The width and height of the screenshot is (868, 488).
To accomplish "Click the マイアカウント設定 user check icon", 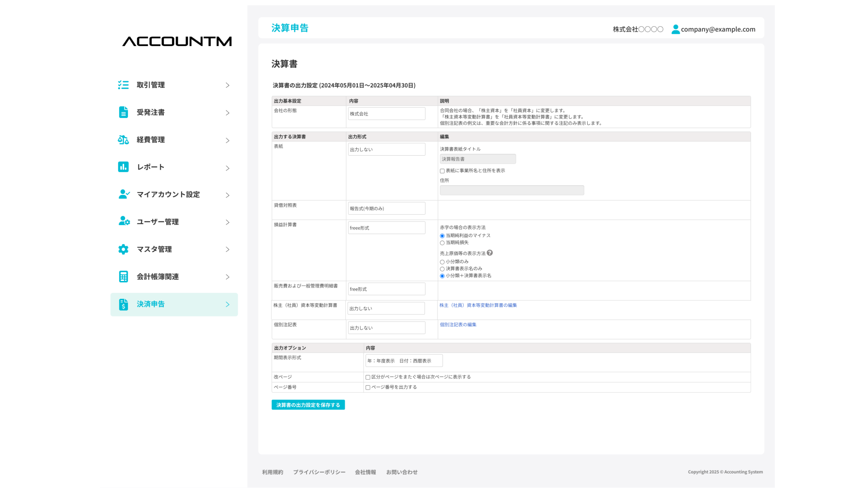I will click(x=124, y=194).
